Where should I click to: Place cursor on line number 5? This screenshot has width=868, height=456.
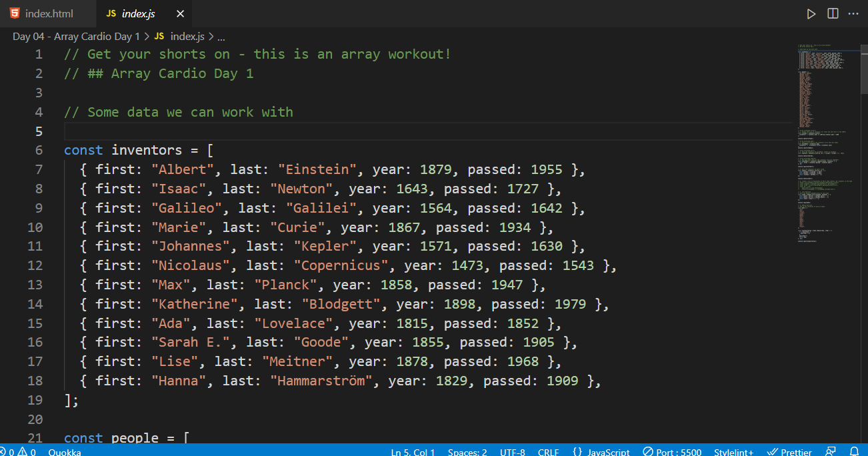pyautogui.click(x=39, y=131)
